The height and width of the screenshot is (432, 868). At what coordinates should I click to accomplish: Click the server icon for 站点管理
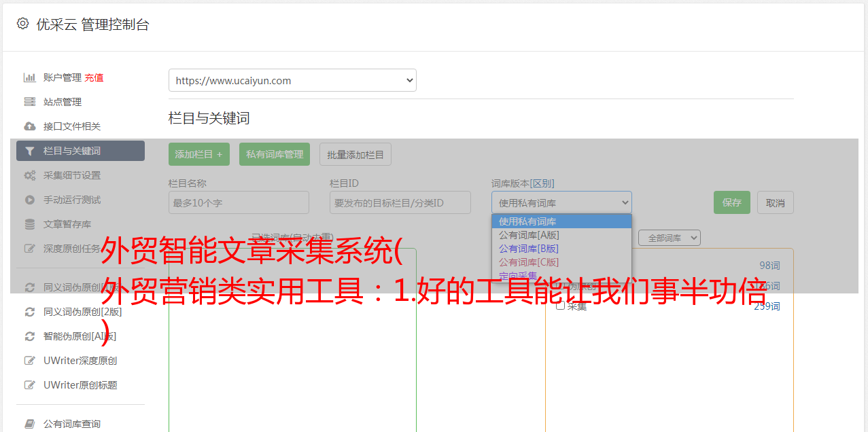pyautogui.click(x=29, y=102)
